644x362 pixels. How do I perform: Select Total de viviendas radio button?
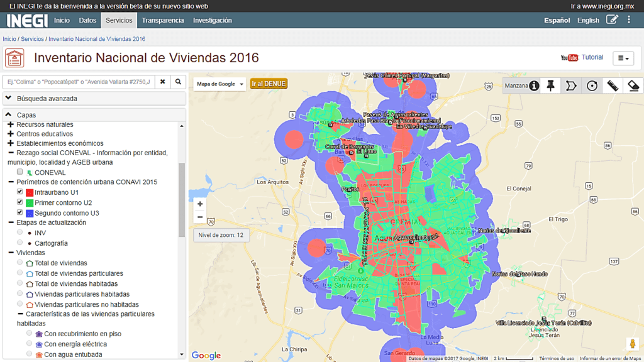coord(20,263)
